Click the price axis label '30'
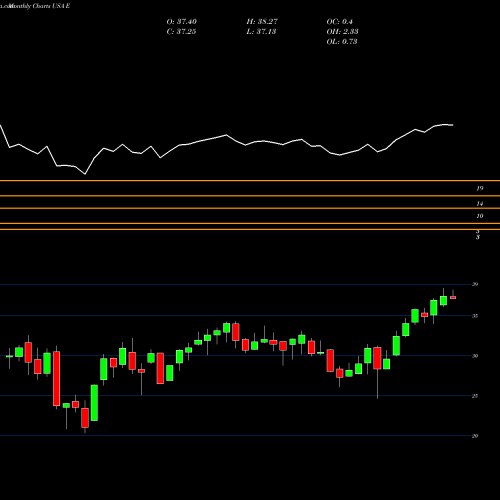 click(x=475, y=356)
